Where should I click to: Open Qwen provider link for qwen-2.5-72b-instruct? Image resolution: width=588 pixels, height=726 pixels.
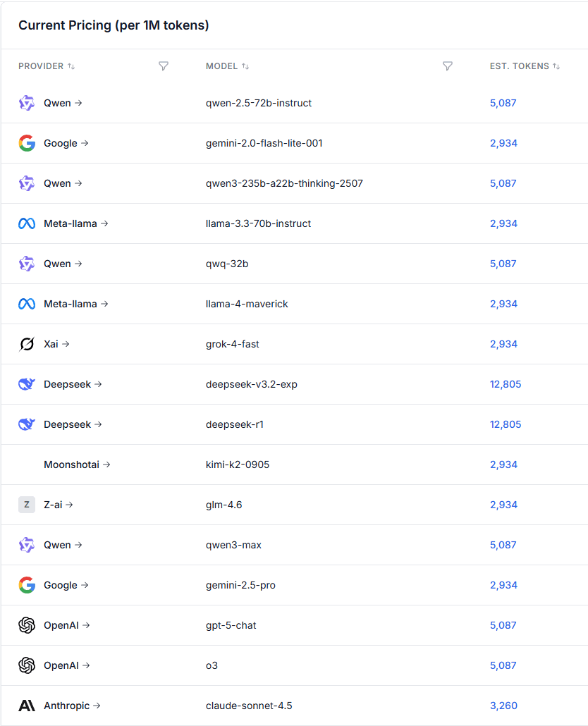63,103
